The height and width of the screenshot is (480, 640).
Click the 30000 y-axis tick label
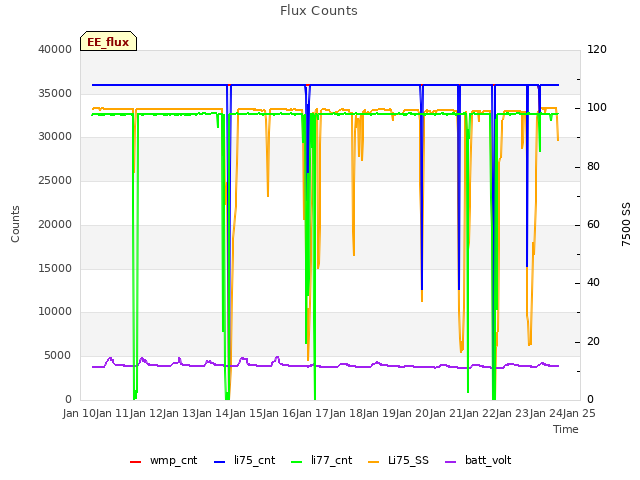55,137
